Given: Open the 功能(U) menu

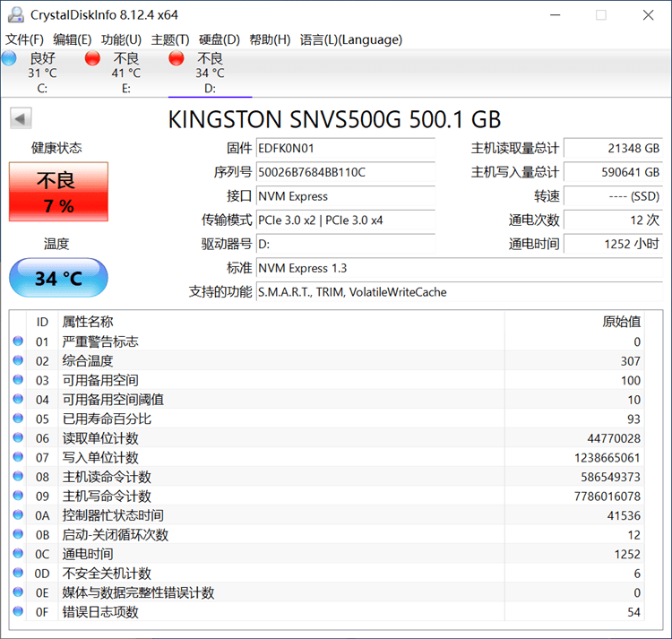Looking at the screenshot, I should 121,39.
